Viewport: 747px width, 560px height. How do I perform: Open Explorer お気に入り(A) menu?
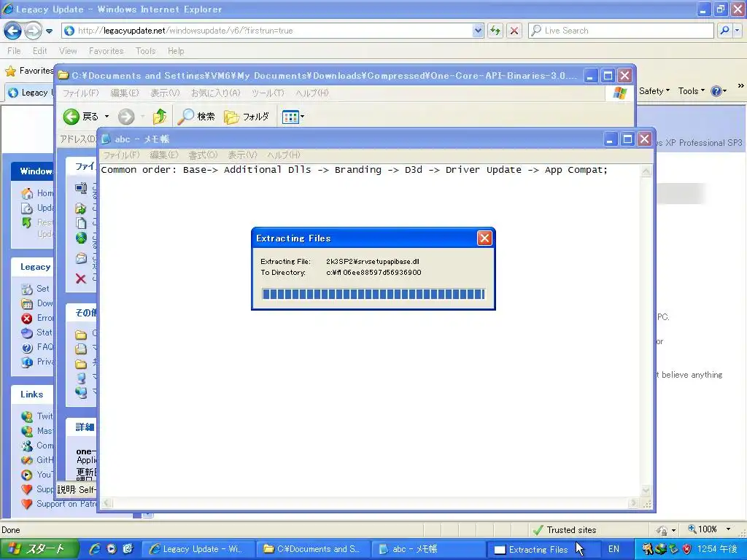[216, 93]
